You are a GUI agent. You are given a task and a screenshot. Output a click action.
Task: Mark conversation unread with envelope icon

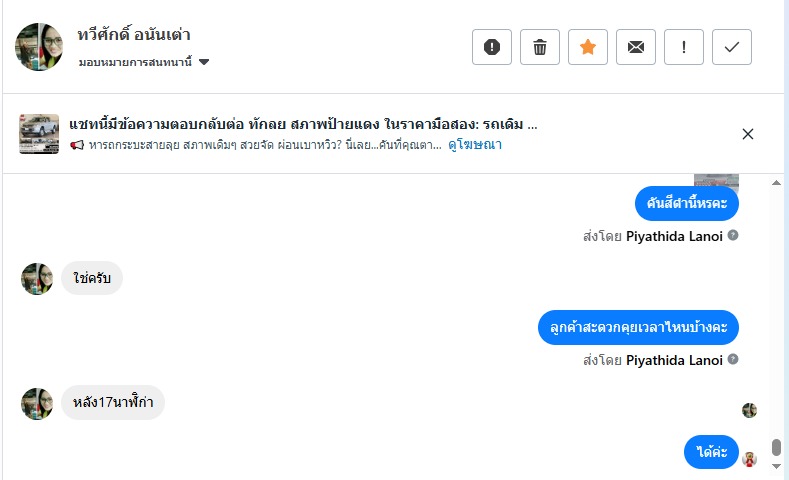click(636, 47)
